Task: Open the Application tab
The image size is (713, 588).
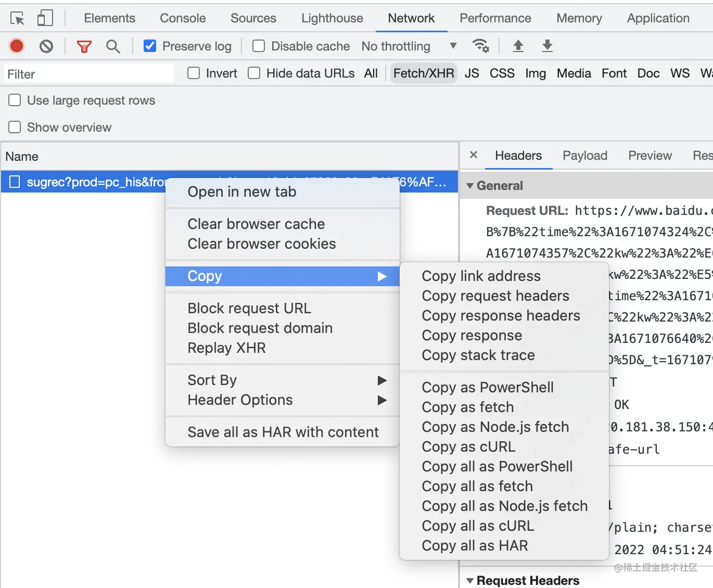Action: (x=658, y=18)
